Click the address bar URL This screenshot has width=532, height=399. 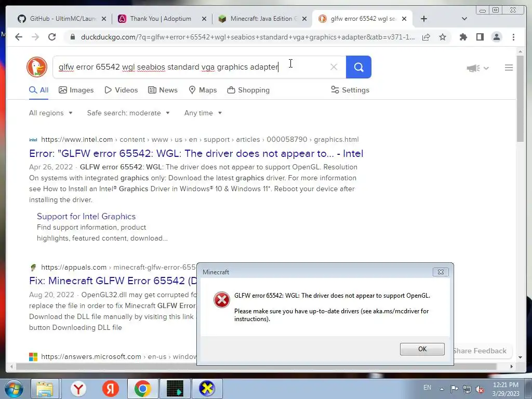tap(247, 37)
